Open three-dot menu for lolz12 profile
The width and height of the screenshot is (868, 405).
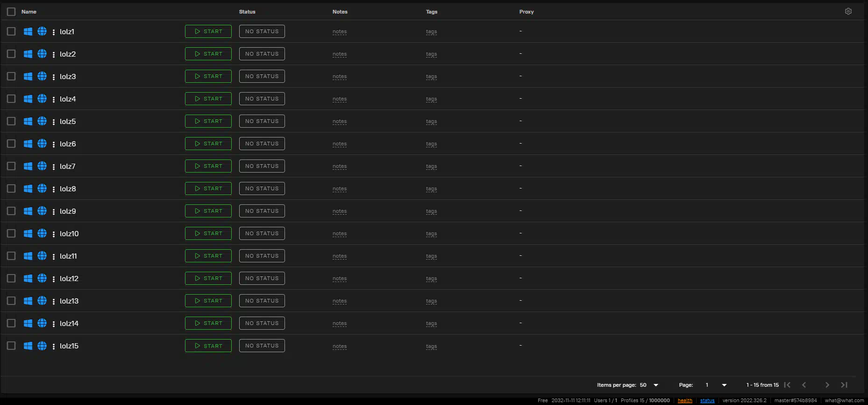click(x=54, y=279)
